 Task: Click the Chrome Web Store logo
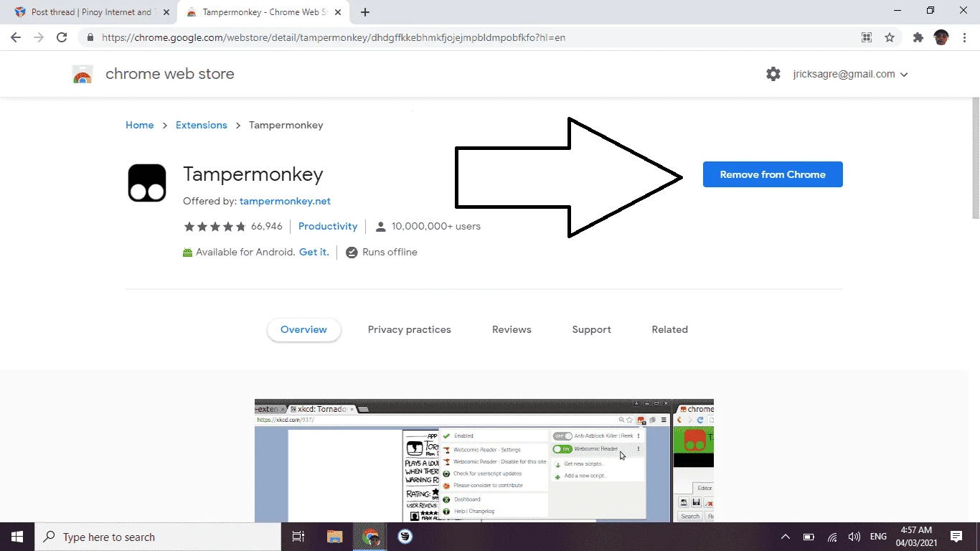(x=83, y=74)
